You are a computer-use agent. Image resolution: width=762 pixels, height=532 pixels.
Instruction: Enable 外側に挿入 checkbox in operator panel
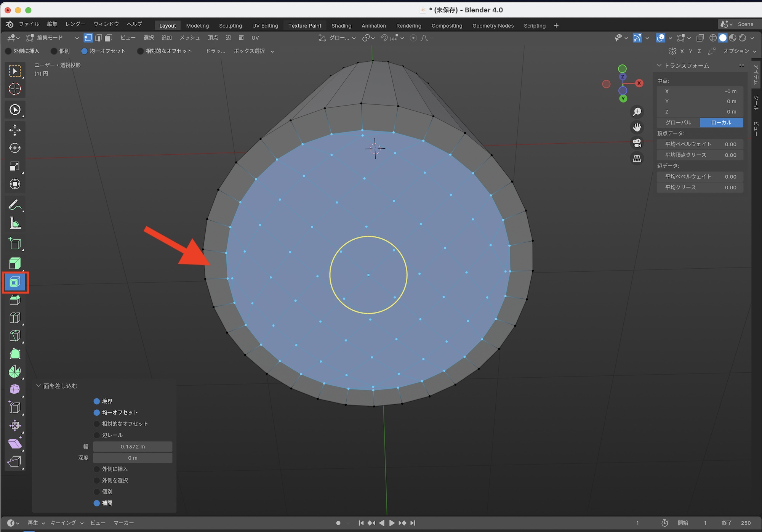coord(97,469)
